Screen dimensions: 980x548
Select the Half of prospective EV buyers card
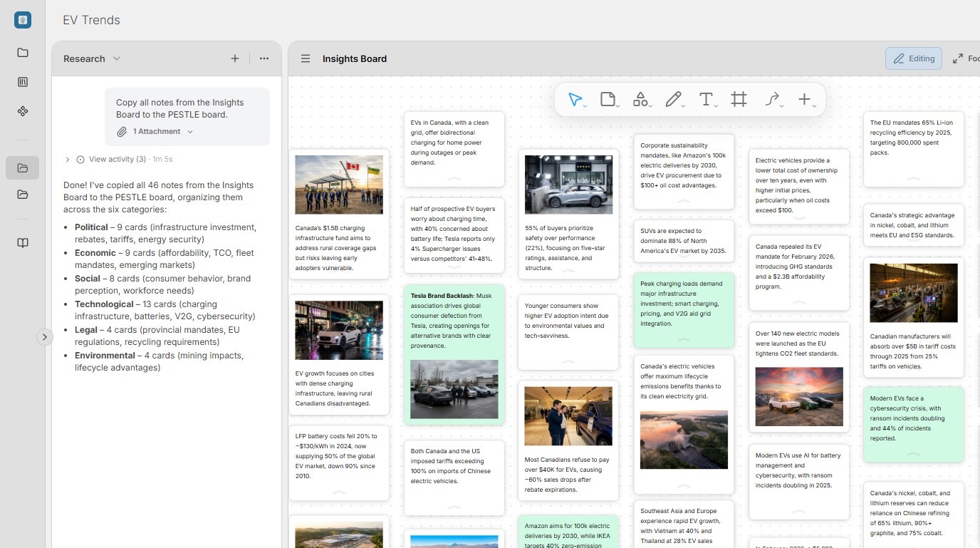pyautogui.click(x=454, y=235)
